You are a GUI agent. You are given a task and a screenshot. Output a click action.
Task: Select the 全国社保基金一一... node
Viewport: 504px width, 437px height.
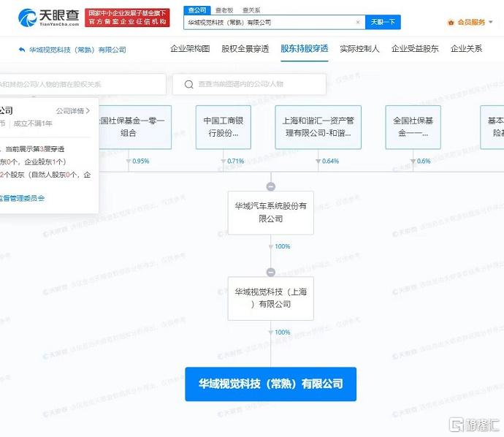coord(413,127)
